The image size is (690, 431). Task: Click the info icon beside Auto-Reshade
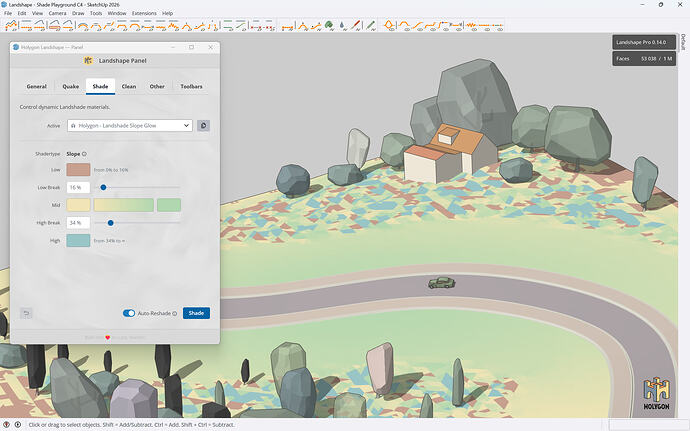click(x=175, y=313)
